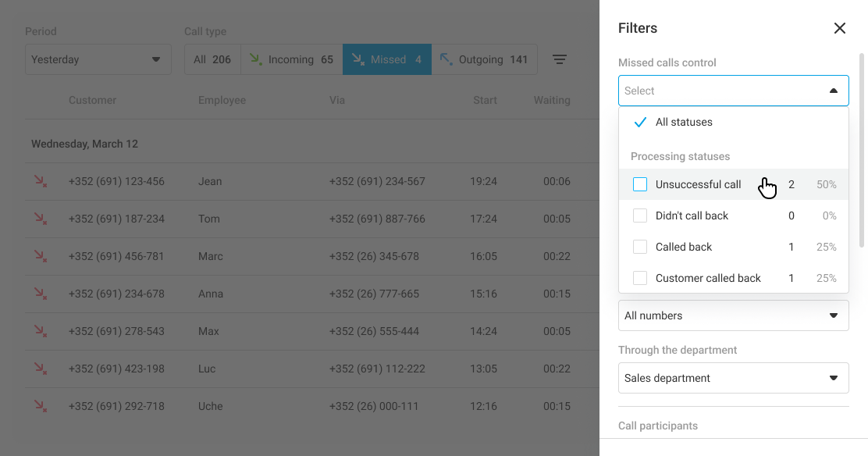This screenshot has height=456, width=868.
Task: Click missed call arrow icon in Marc's row
Action: (40, 256)
